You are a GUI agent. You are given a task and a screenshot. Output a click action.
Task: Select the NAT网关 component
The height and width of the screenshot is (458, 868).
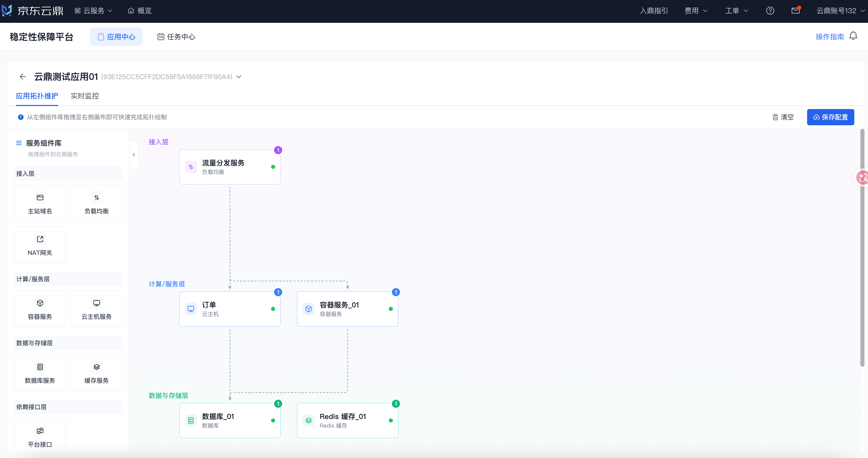[x=40, y=245]
